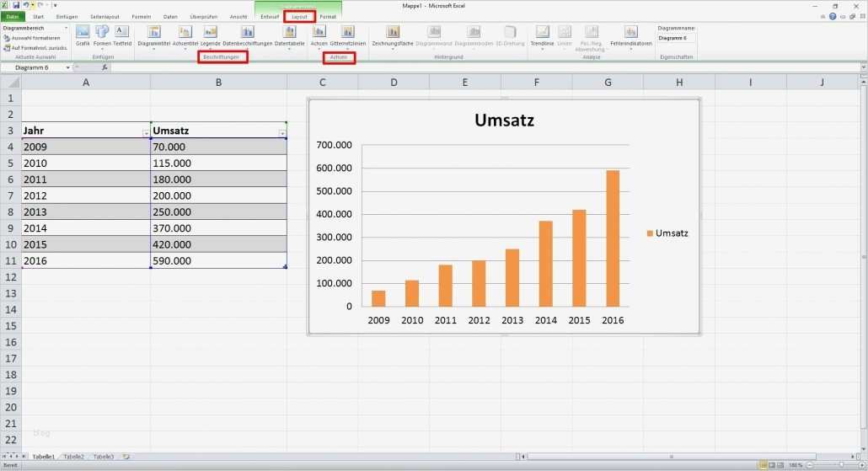Viewport: 868px width, 471px height.
Task: Select the Textfeld tool
Action: click(122, 35)
